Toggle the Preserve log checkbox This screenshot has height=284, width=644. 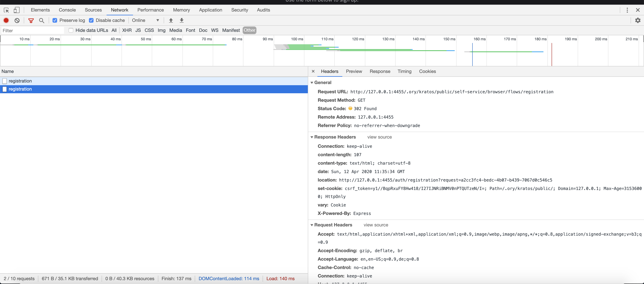coord(55,20)
